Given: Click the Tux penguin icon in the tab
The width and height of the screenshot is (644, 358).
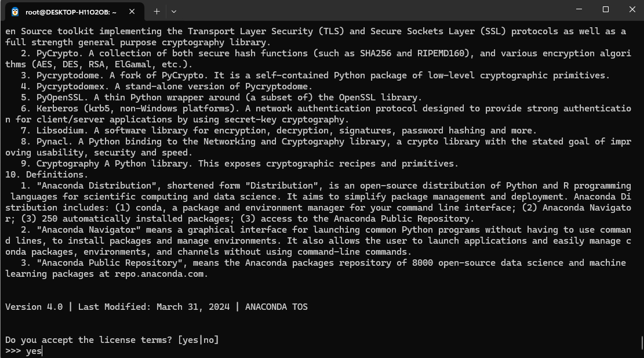Looking at the screenshot, I should point(15,12).
